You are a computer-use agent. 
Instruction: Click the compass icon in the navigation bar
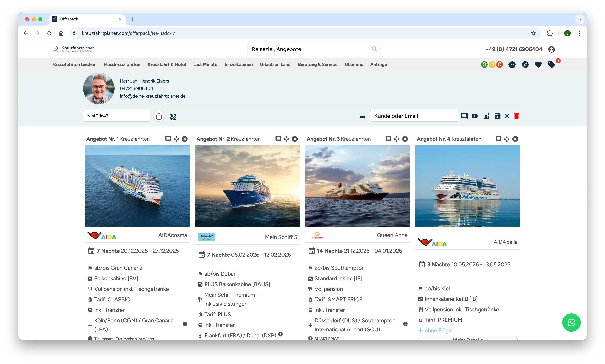(525, 64)
